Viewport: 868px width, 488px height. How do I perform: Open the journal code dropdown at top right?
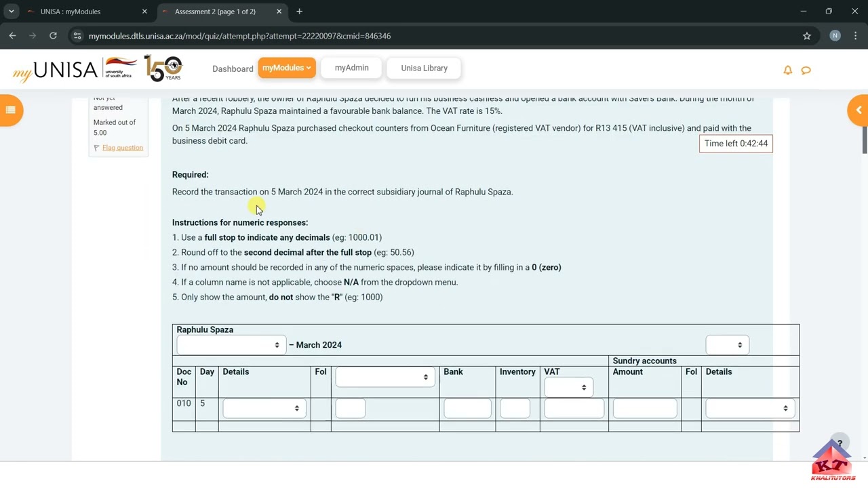(x=727, y=345)
